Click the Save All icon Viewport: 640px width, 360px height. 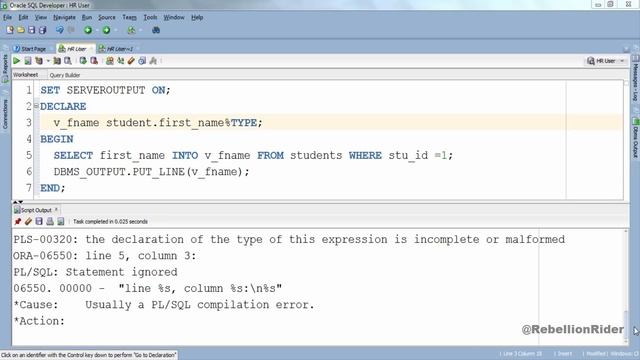(x=42, y=30)
